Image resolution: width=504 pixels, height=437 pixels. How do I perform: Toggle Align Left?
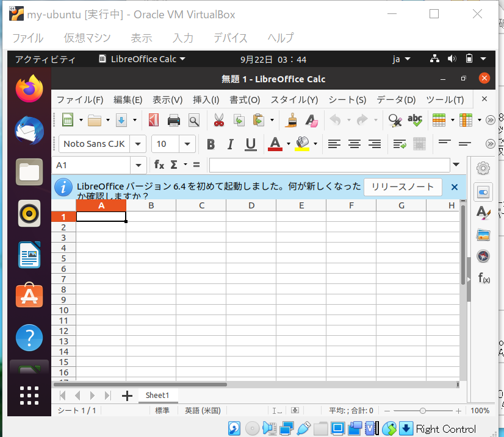(x=334, y=144)
